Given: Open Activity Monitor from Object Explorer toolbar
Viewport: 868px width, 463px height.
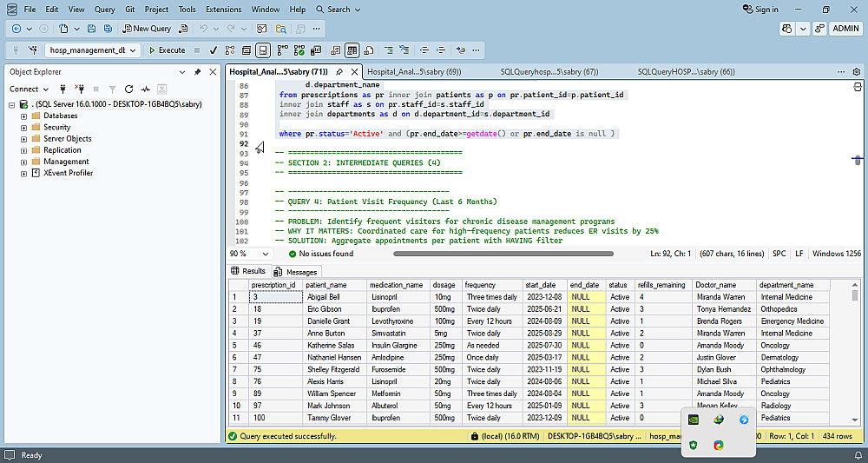Looking at the screenshot, I should tap(146, 89).
